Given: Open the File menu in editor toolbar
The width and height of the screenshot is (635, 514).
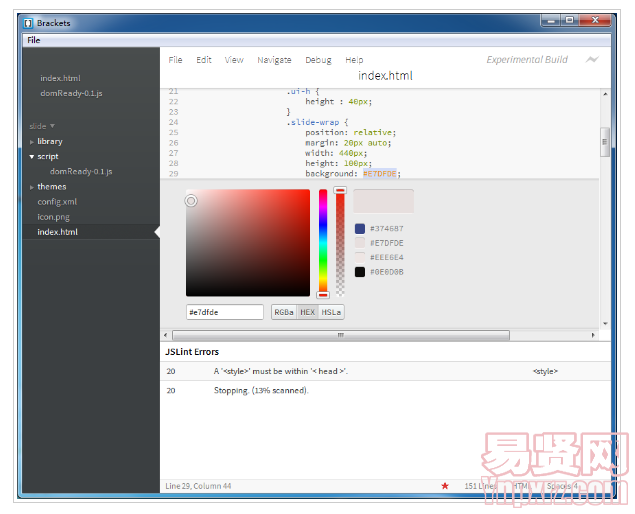Looking at the screenshot, I should pyautogui.click(x=175, y=60).
